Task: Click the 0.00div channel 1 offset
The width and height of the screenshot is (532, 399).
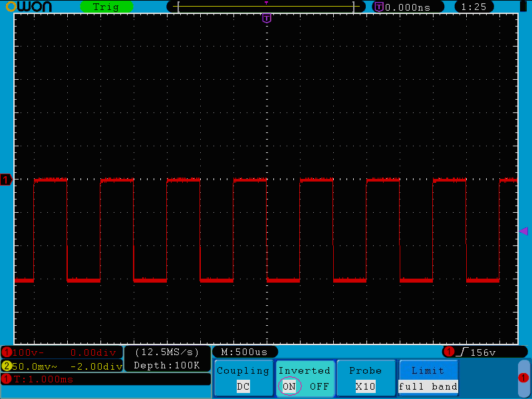Action: 93,352
